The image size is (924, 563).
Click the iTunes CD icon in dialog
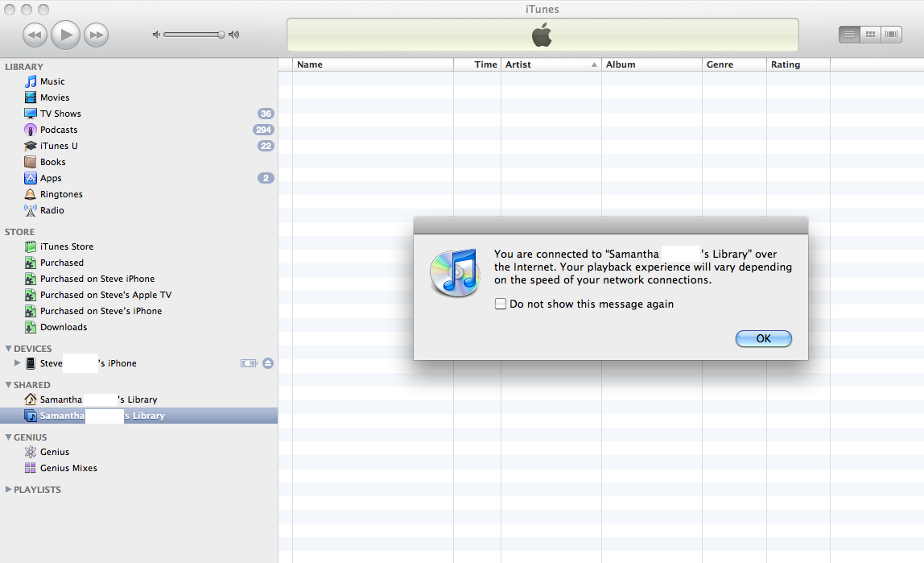[x=454, y=272]
